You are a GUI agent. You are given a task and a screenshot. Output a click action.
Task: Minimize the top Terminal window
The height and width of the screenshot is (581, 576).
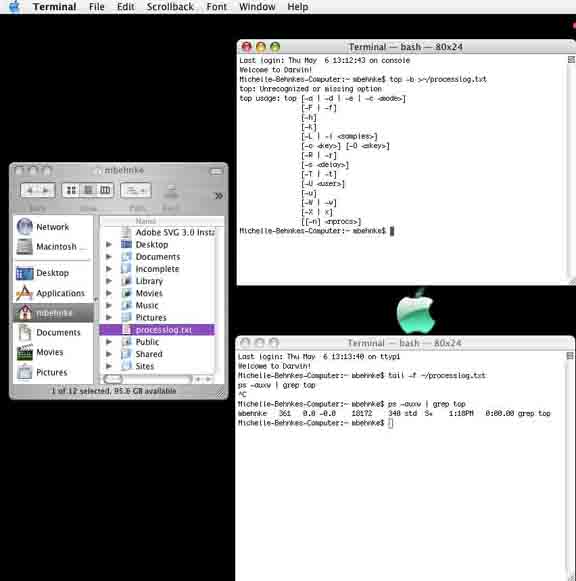[261, 47]
